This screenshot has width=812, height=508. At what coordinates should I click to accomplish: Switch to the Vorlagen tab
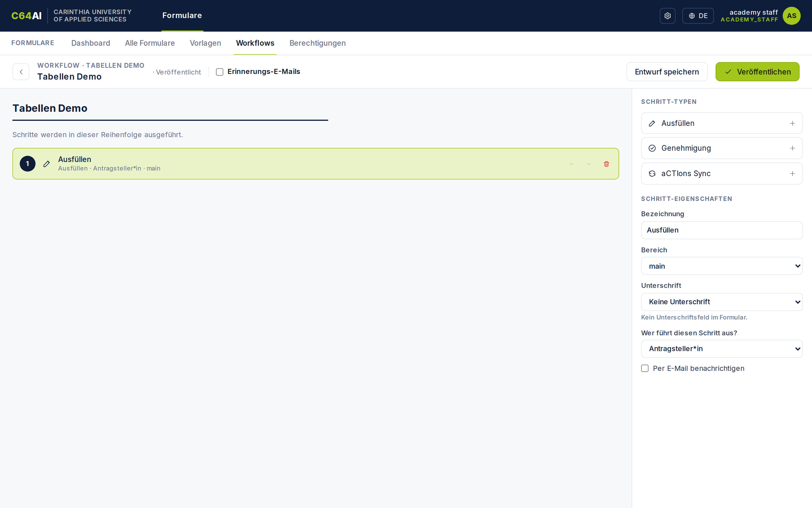[x=205, y=43]
